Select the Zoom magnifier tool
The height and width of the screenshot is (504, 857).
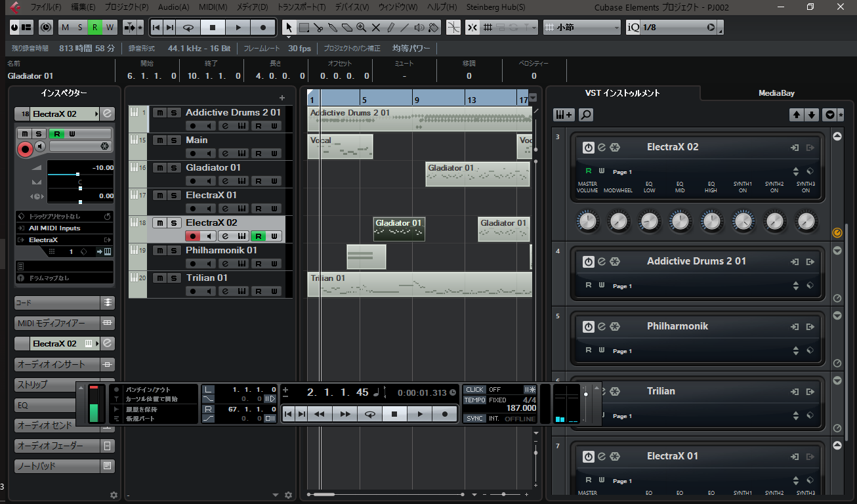[x=362, y=28]
